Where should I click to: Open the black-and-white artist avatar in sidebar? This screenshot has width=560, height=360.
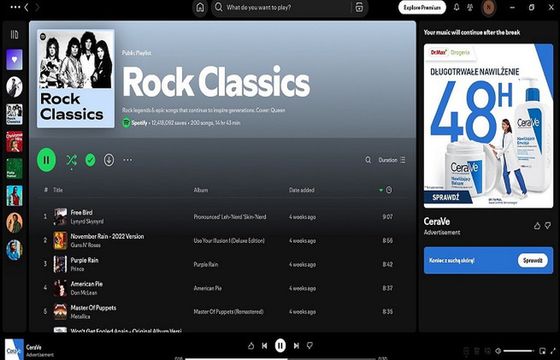click(14, 87)
